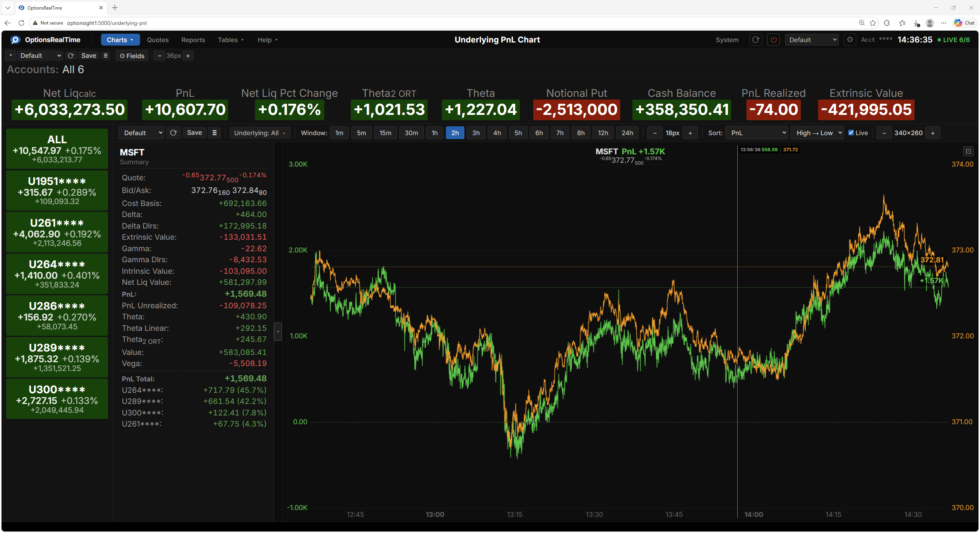This screenshot has height=533, width=980.
Task: Open browser tab list chevron
Action: point(7,8)
